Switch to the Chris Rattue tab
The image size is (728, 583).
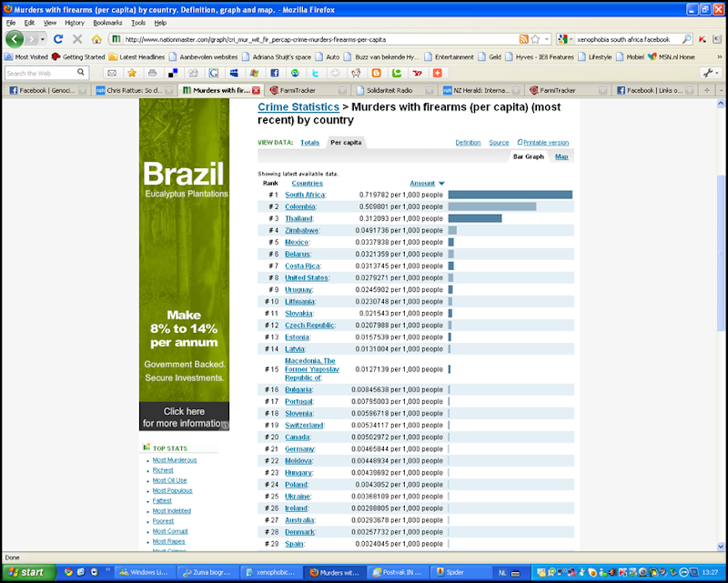point(134,91)
